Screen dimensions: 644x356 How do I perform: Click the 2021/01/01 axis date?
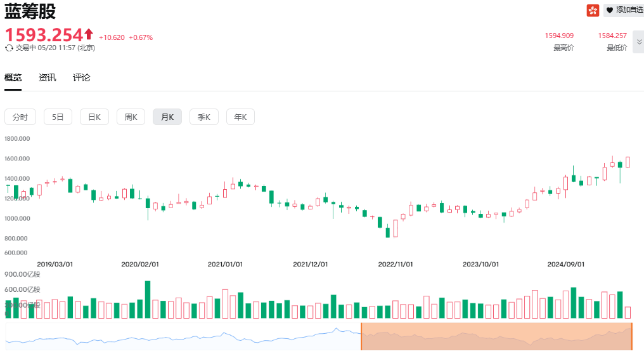pos(225,265)
